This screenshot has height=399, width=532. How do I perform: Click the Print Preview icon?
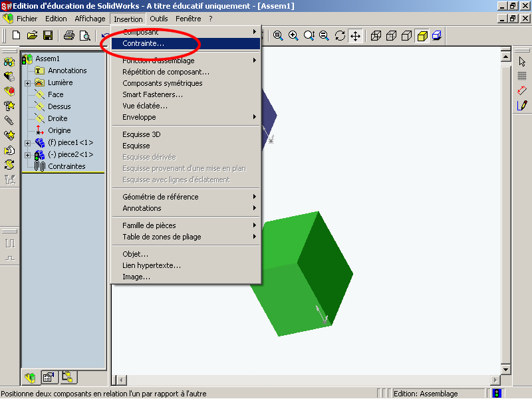(x=85, y=35)
